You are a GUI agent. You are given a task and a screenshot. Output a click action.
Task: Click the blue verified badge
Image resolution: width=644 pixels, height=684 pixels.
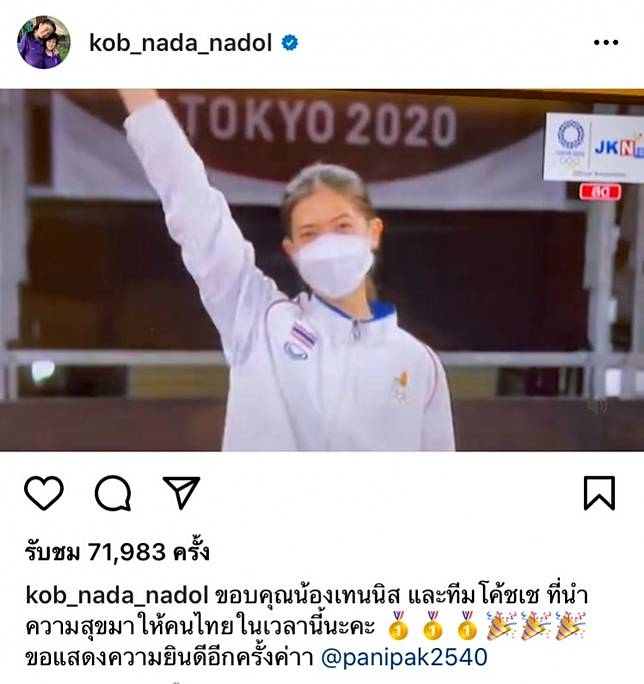pyautogui.click(x=290, y=43)
